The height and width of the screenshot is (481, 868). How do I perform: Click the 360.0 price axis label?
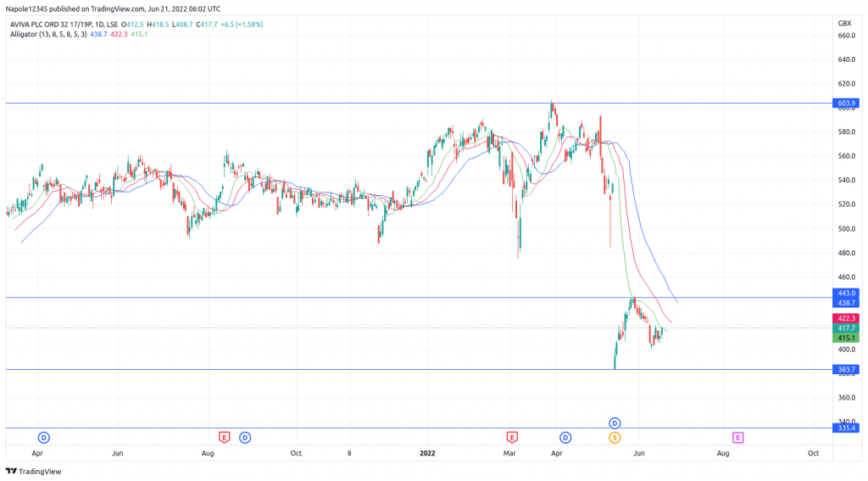pos(847,398)
